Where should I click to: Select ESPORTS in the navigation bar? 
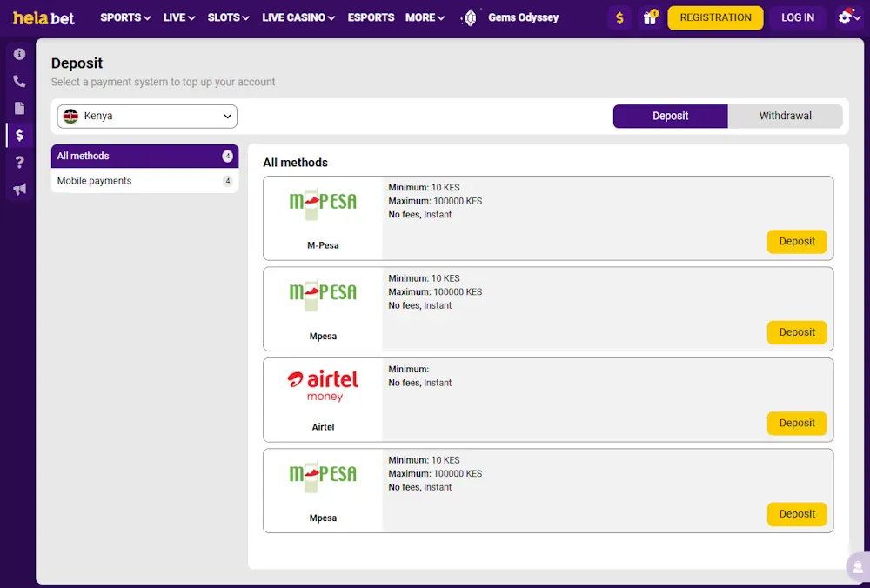[371, 17]
